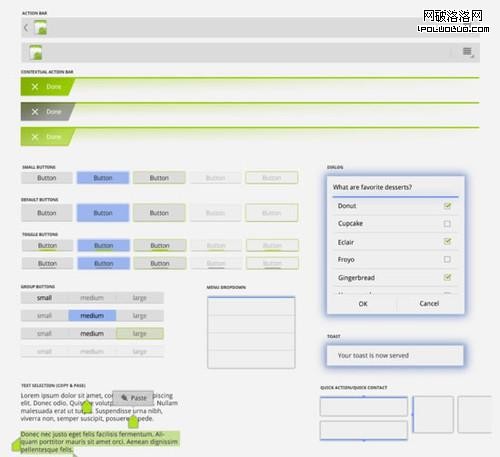This screenshot has width=500, height=457.
Task: Select the blue medium group button
Action: click(x=92, y=316)
